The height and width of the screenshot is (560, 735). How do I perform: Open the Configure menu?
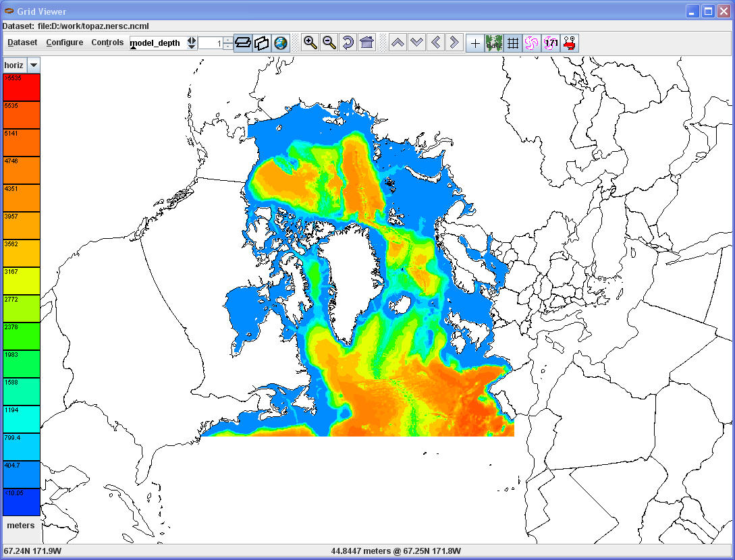coord(65,43)
